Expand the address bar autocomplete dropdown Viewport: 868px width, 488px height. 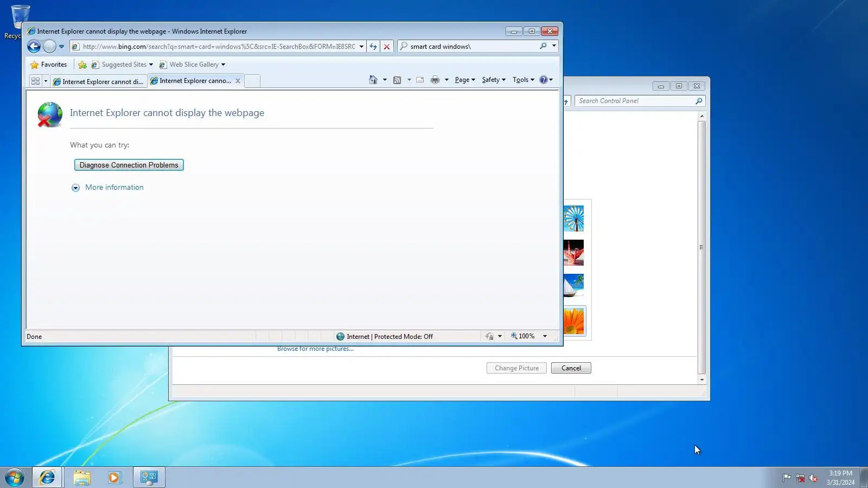361,47
